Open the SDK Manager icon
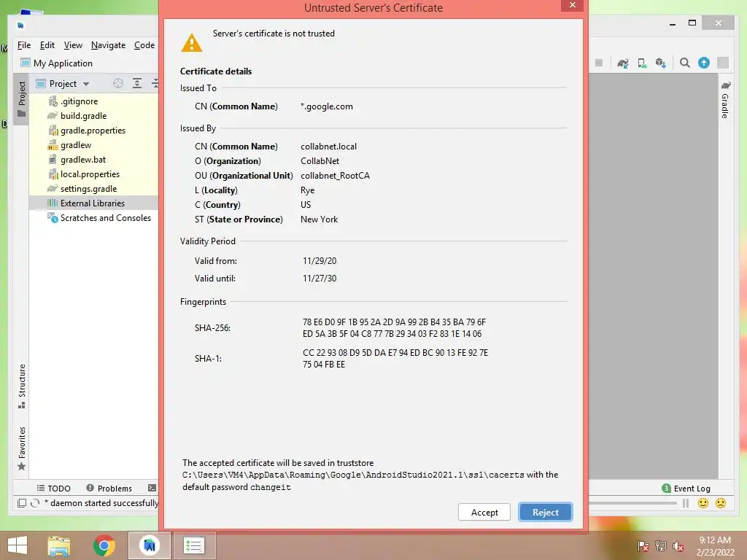747x560 pixels. (x=661, y=63)
